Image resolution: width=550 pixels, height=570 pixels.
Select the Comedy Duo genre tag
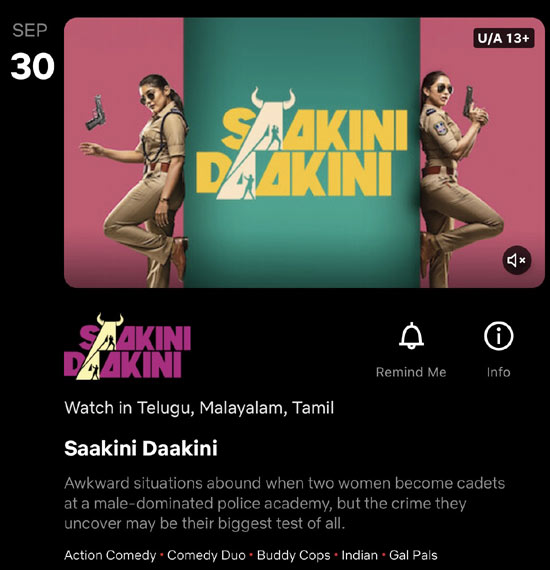coord(206,555)
